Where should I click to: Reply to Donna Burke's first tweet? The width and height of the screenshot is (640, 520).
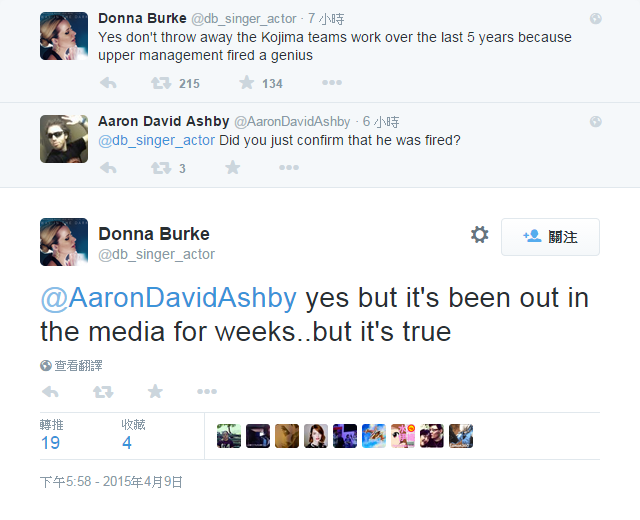click(x=108, y=83)
